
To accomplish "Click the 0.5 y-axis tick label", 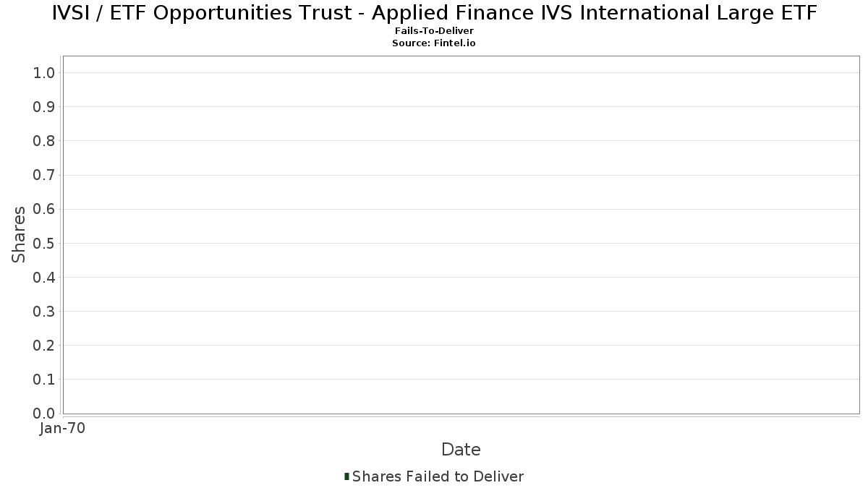I will click(x=44, y=243).
